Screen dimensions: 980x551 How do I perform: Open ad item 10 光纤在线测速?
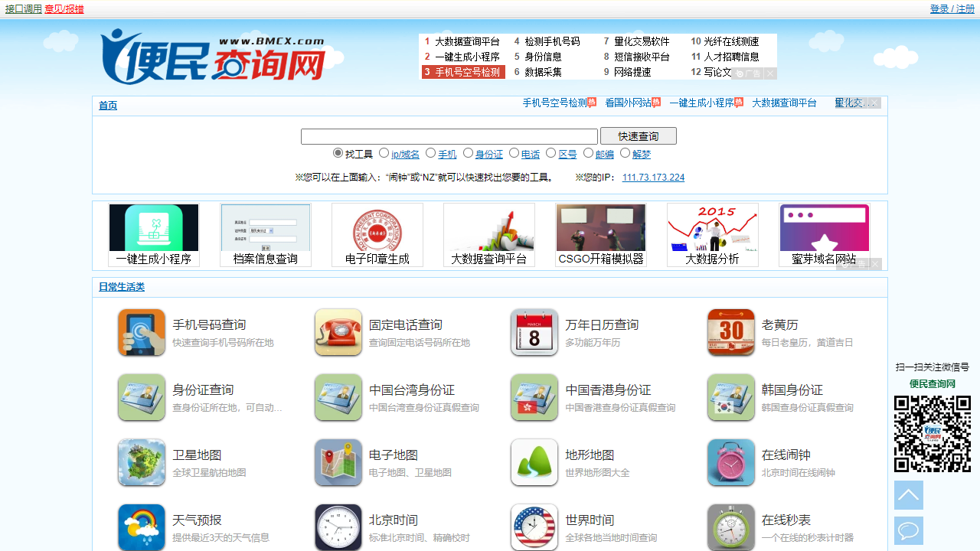(x=725, y=42)
